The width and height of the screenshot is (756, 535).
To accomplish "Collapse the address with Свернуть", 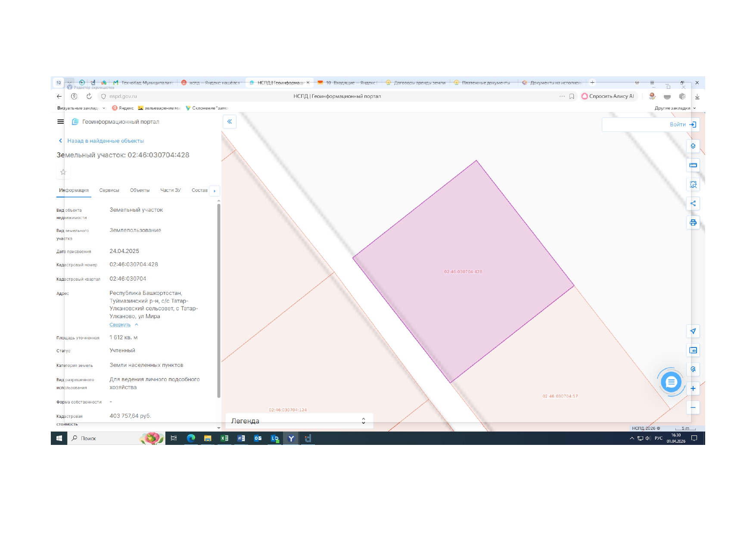I will coord(120,325).
